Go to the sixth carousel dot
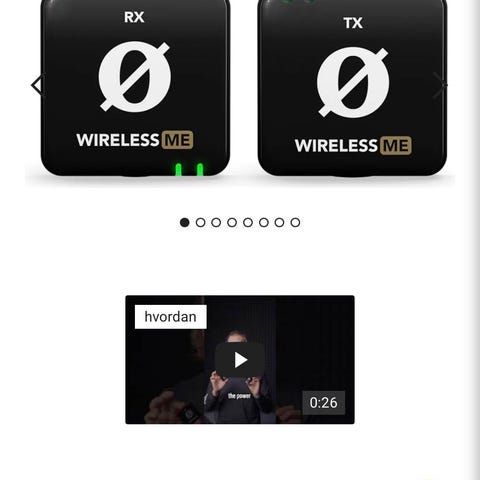 click(264, 222)
